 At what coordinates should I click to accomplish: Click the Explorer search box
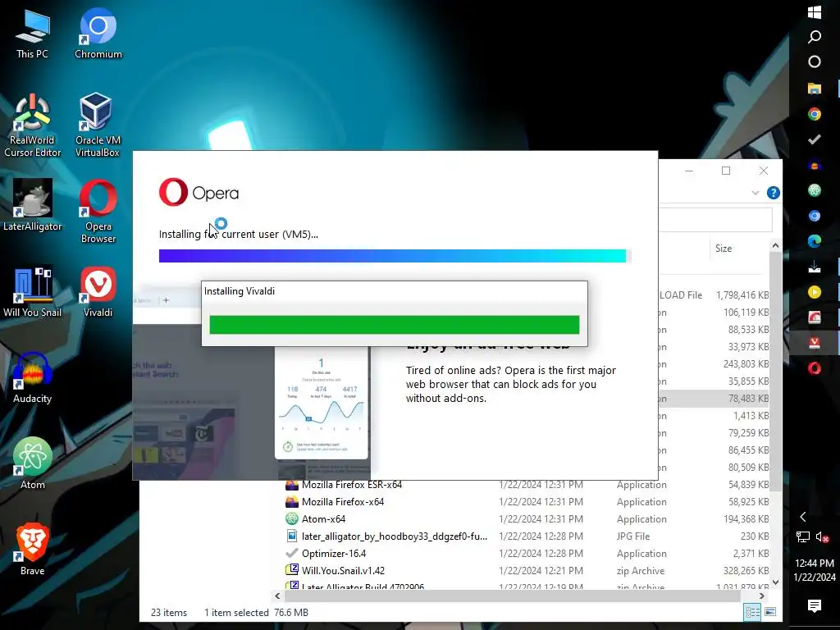click(715, 220)
